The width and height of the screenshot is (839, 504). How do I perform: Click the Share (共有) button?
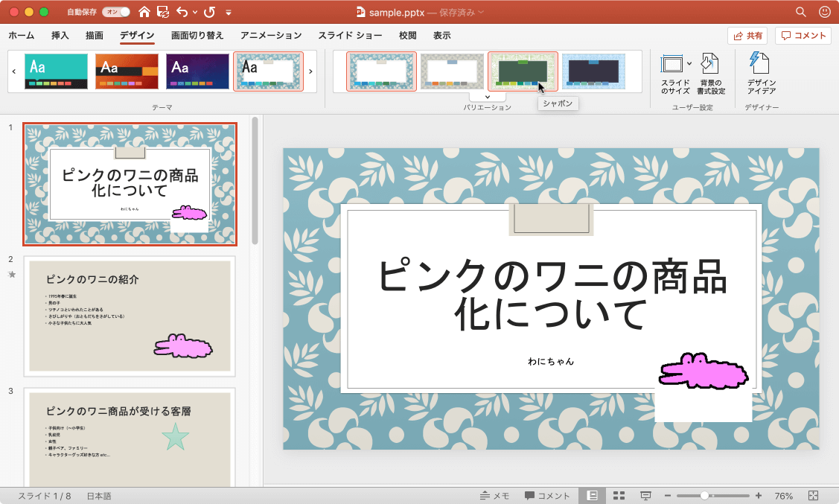[x=747, y=36]
